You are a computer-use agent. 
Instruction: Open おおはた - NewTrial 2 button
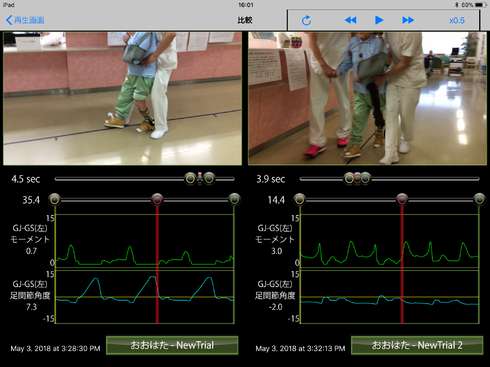click(x=417, y=345)
